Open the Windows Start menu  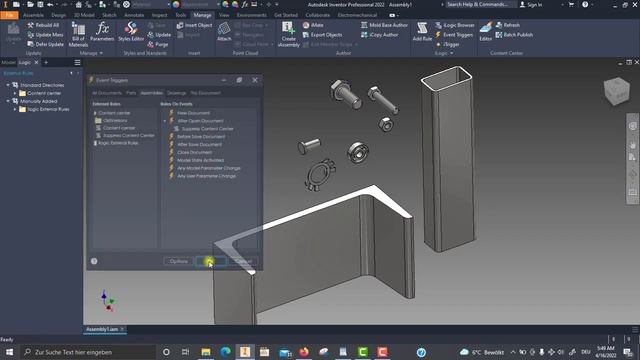[9, 352]
